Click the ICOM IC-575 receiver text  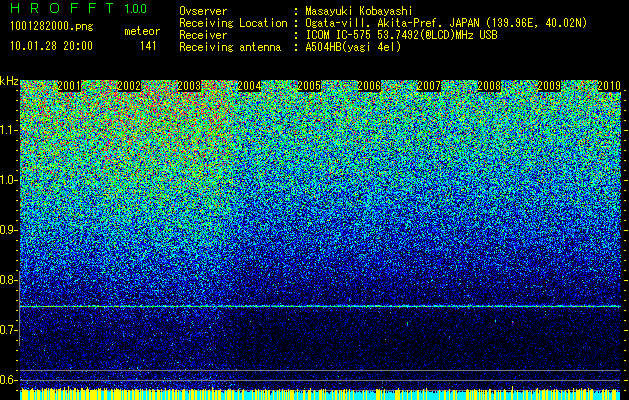click(401, 35)
